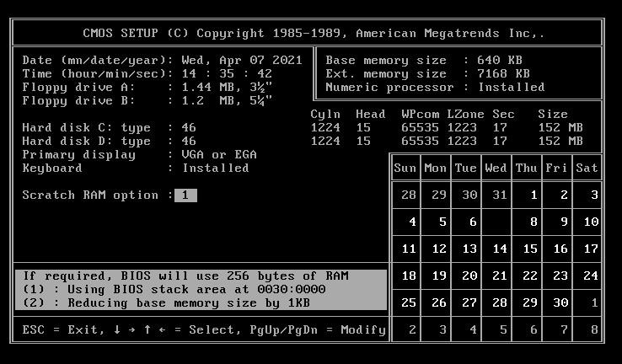Click the 'Fri' calendar header
The height and width of the screenshot is (364, 622).
(556, 169)
